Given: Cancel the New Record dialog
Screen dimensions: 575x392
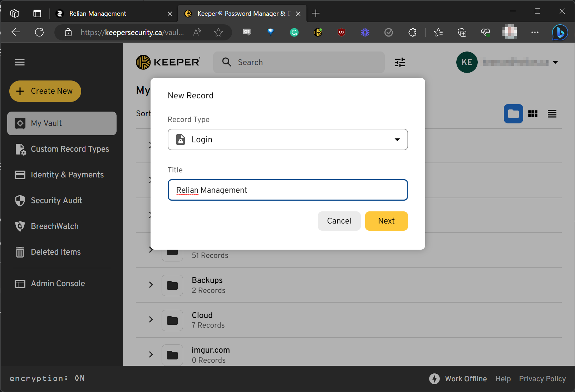Looking at the screenshot, I should pyautogui.click(x=339, y=221).
